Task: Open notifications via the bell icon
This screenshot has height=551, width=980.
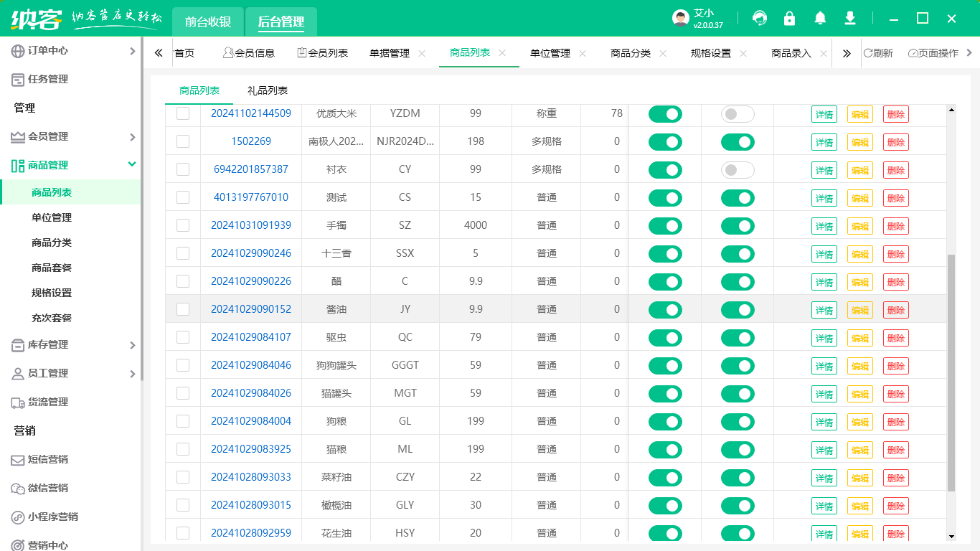Action: coord(820,18)
